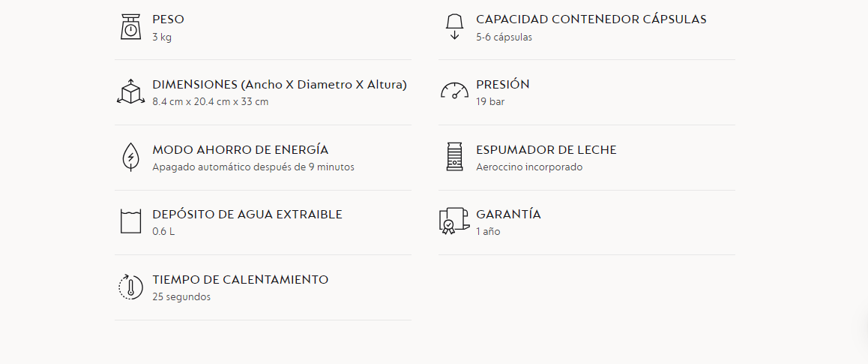This screenshot has width=868, height=364.
Task: Select the PESO heading
Action: pos(169,20)
